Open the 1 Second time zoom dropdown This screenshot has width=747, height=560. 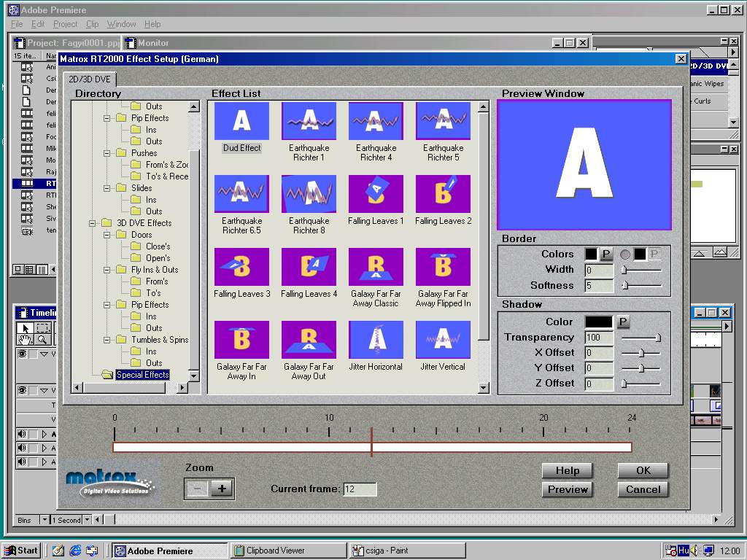point(88,519)
